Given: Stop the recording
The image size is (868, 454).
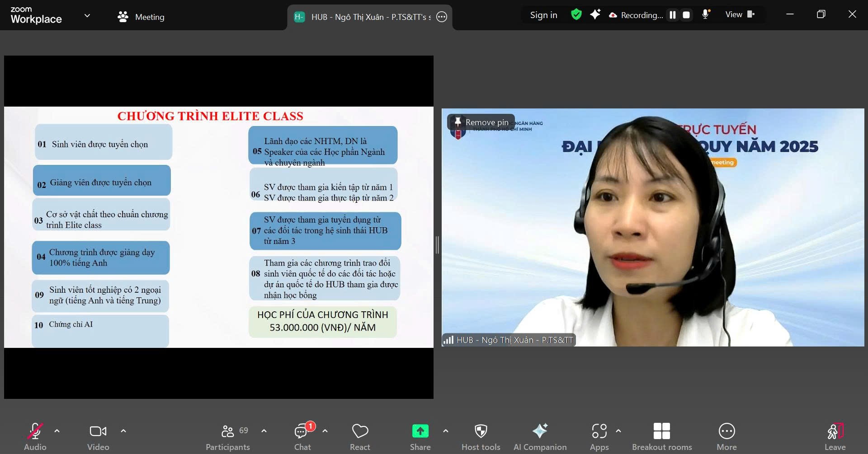Looking at the screenshot, I should (686, 15).
